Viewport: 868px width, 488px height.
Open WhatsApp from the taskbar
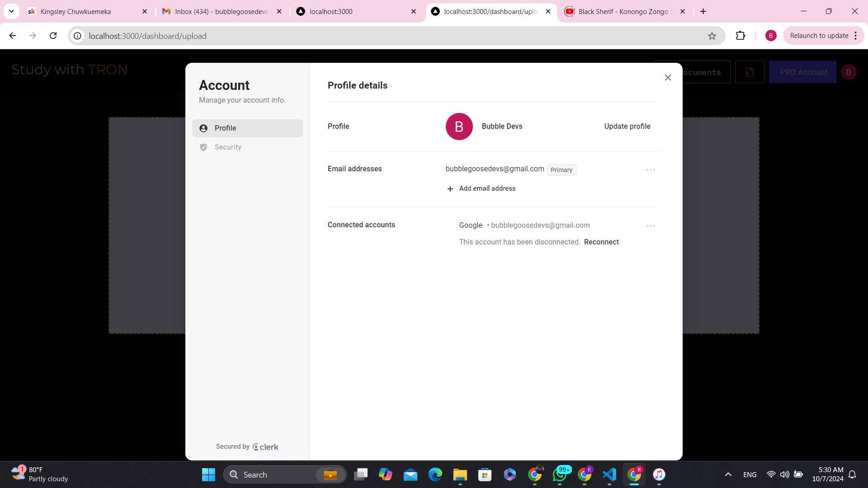tap(560, 474)
